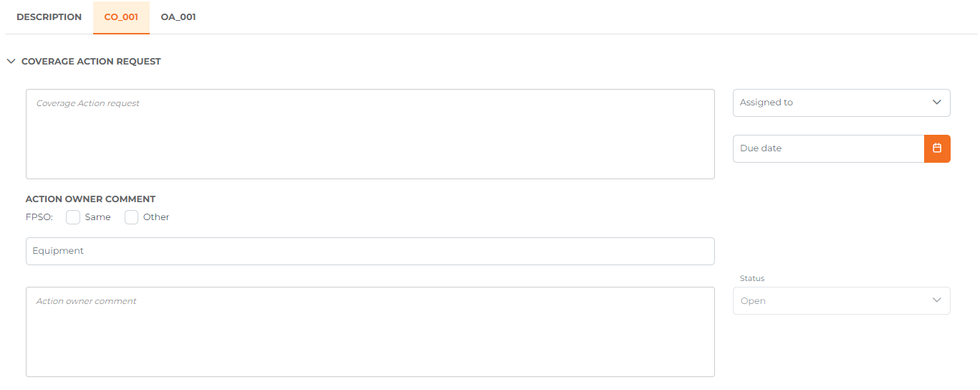
Task: Open the Status dropdown showing Open
Action: coord(842,300)
